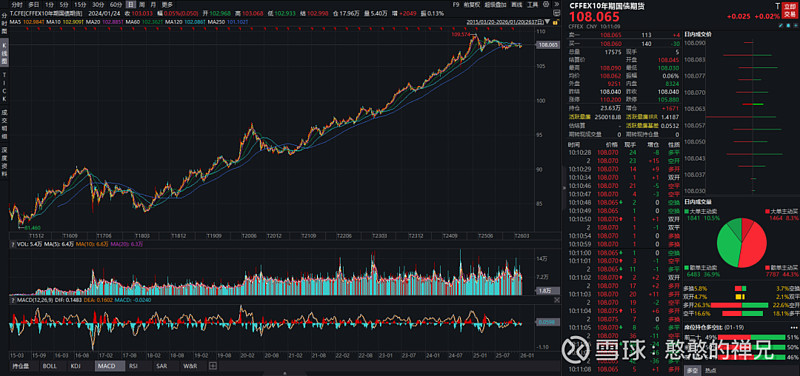
Task: Select the BOLL indicator tab
Action: coord(49,366)
